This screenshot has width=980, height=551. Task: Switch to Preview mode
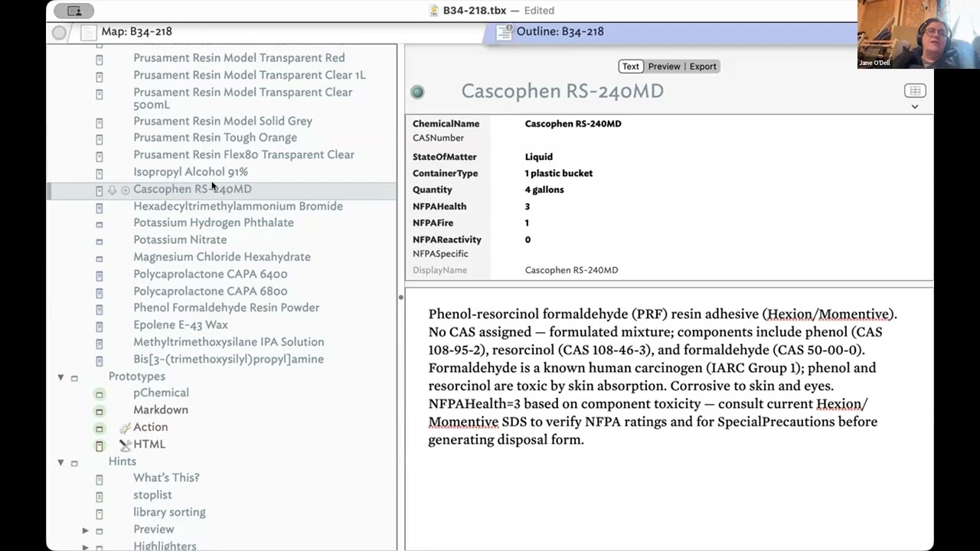pos(664,67)
